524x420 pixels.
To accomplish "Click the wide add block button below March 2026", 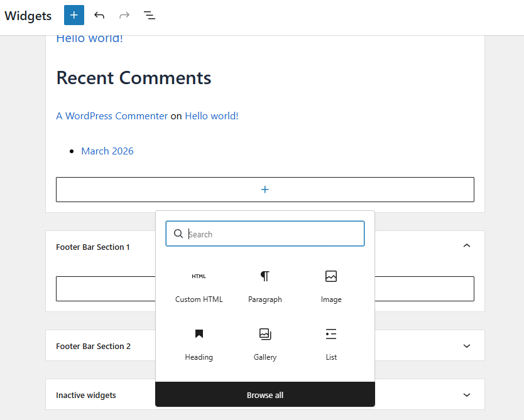I will pos(265,190).
